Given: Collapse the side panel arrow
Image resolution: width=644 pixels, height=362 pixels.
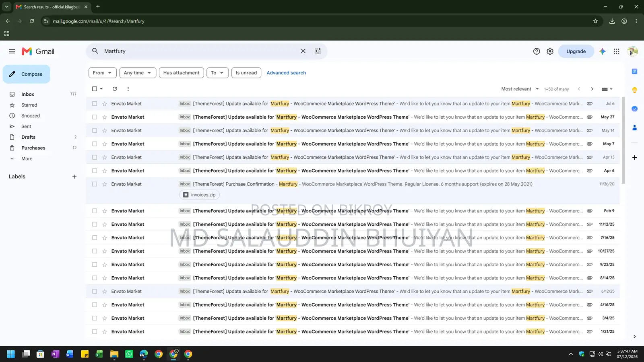Looking at the screenshot, I should point(634,337).
